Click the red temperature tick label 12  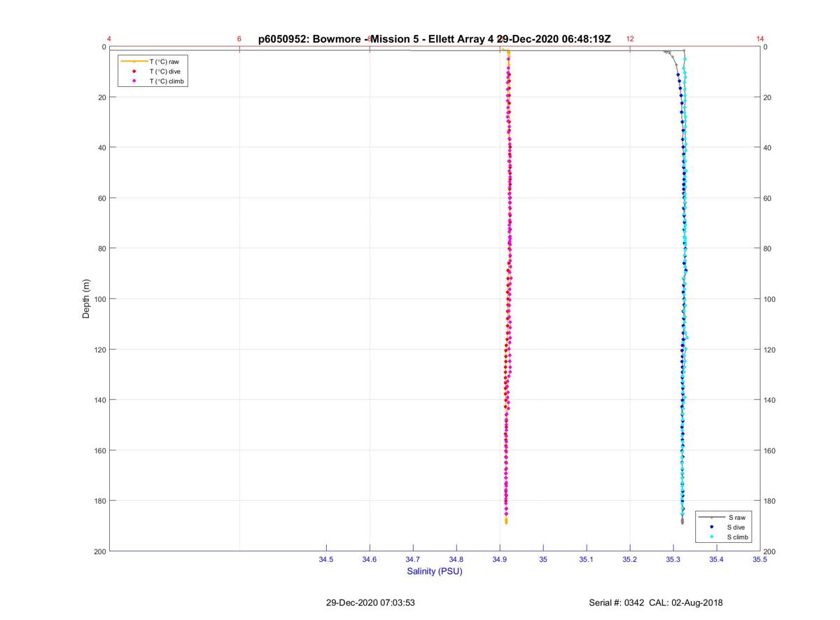pos(630,39)
